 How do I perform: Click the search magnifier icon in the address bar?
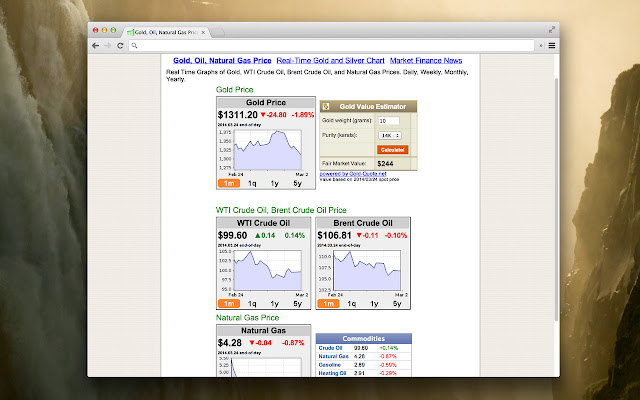tap(134, 46)
